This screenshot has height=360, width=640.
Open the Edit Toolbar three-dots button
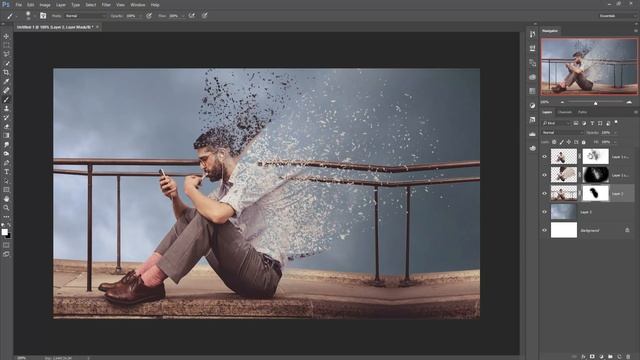(x=6, y=216)
